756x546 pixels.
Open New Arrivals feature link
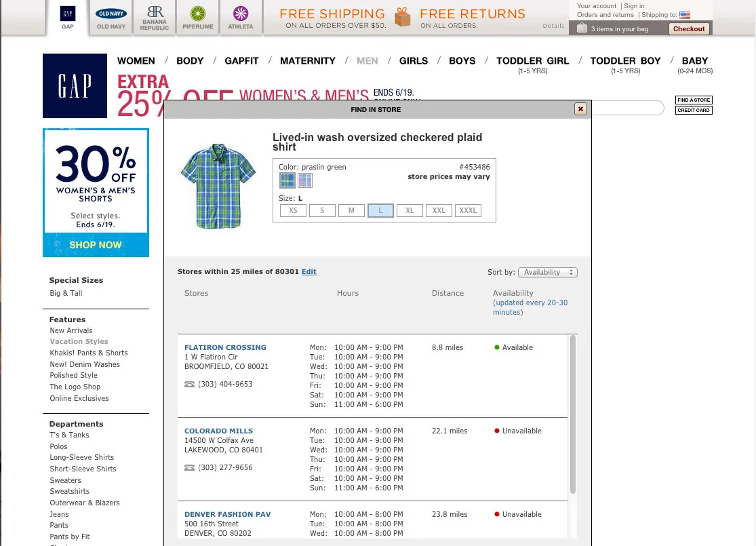pos(71,330)
